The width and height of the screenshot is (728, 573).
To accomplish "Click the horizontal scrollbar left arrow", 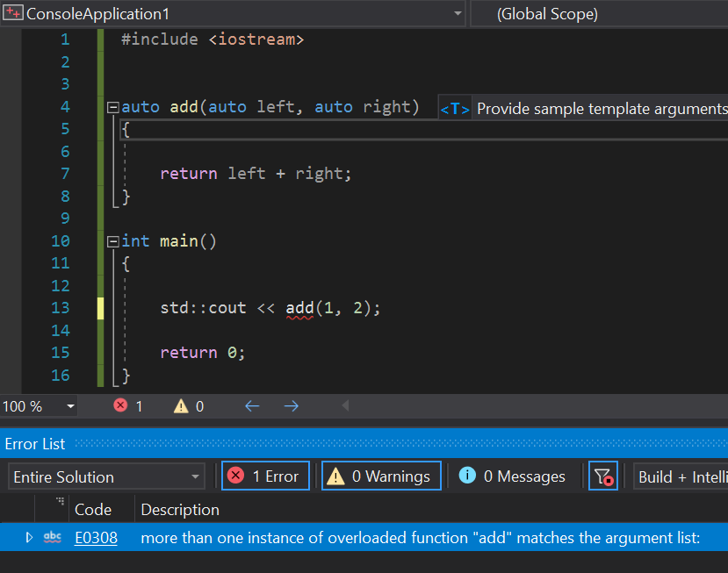I will coord(345,406).
